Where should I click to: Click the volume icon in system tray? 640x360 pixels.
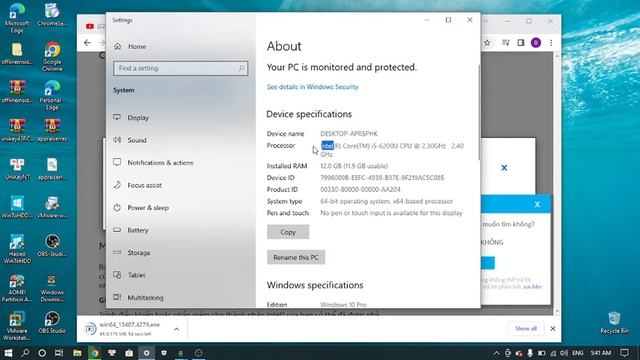point(564,353)
